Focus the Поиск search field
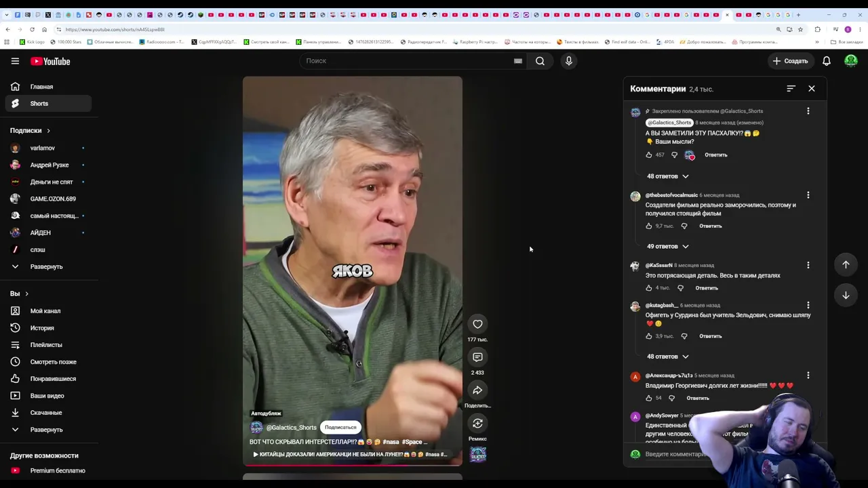This screenshot has height=488, width=868. coord(407,61)
